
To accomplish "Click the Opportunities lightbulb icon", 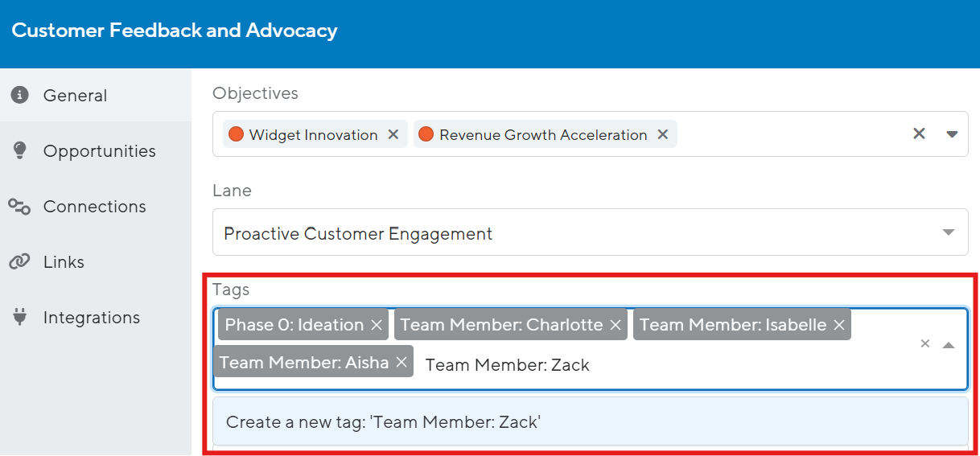I will [x=20, y=150].
